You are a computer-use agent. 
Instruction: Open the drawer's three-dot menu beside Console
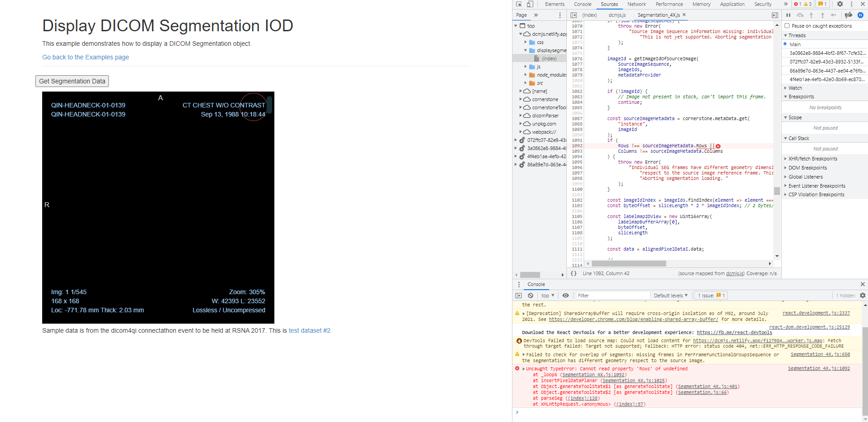519,284
